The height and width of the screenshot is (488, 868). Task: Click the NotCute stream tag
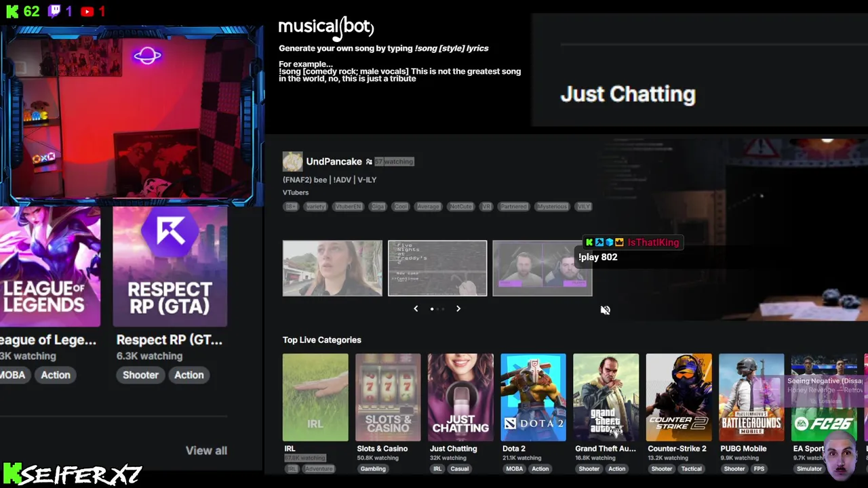460,207
